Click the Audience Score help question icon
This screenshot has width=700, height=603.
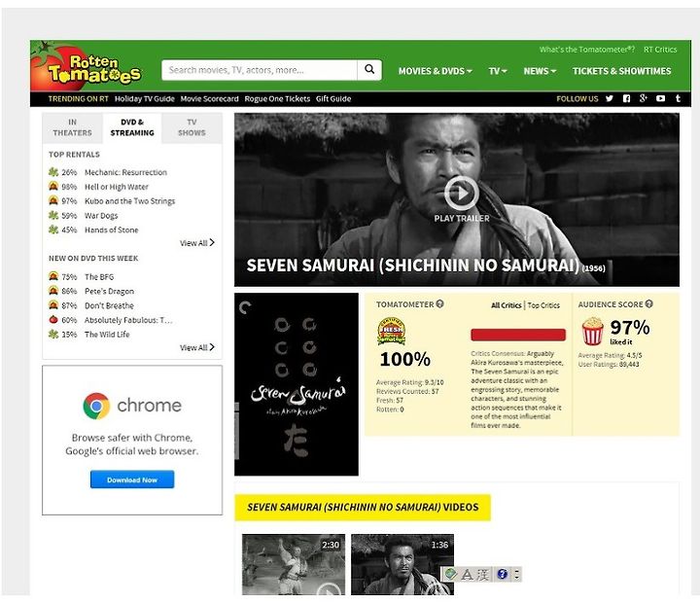point(648,303)
